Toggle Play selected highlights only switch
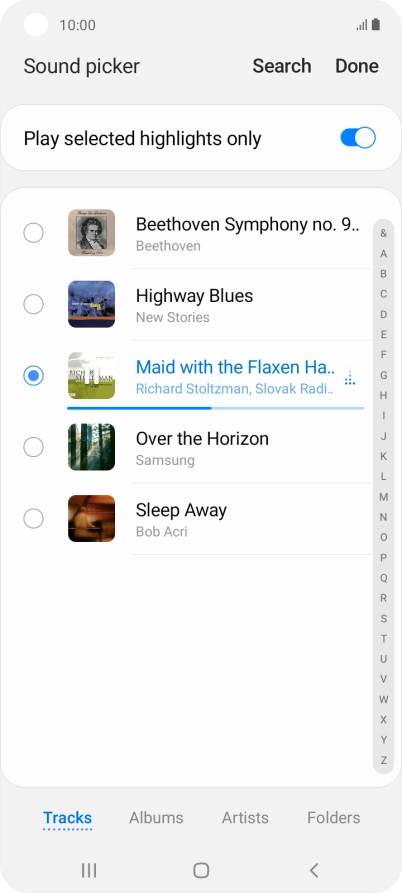This screenshot has height=893, width=402. (x=358, y=138)
